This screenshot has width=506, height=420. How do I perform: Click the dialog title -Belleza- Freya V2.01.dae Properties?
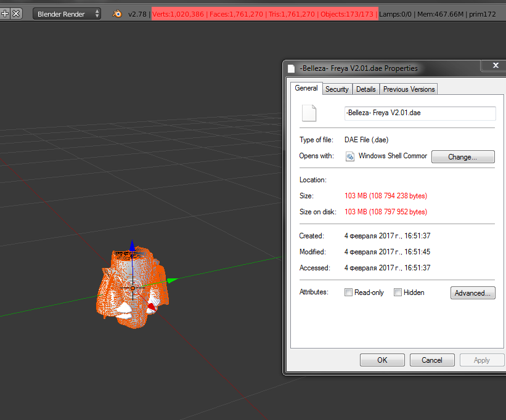coord(359,68)
